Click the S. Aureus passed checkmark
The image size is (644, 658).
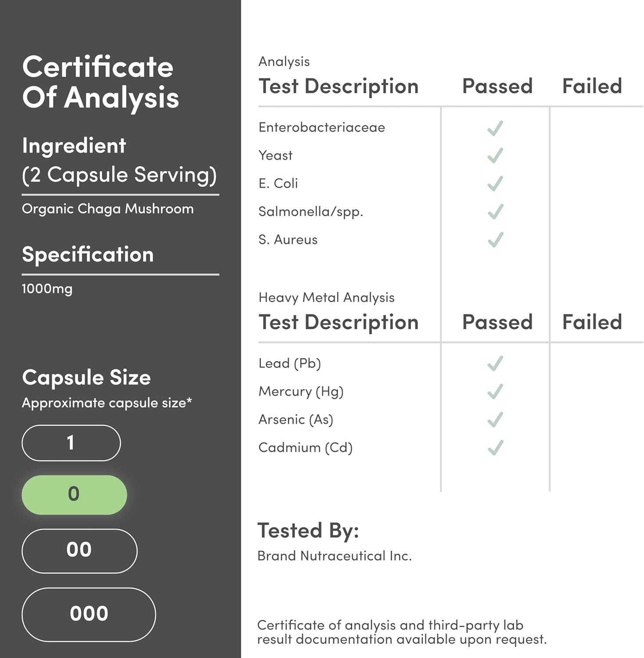click(495, 240)
